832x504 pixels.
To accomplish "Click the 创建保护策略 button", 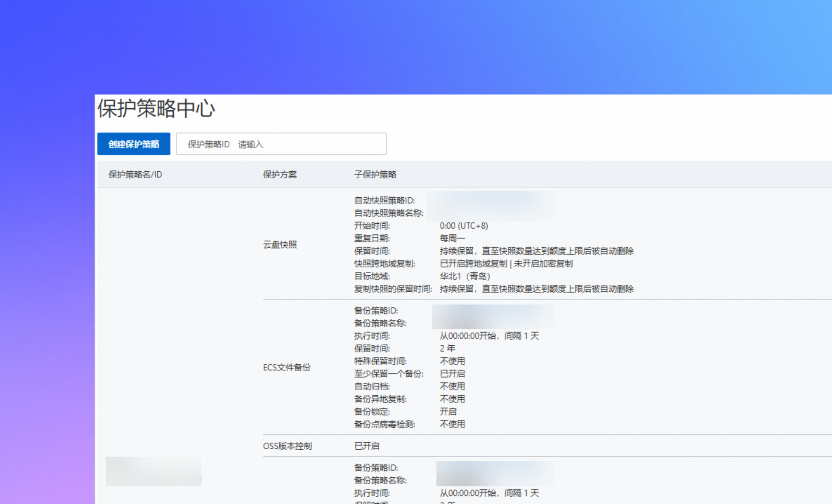I will pyautogui.click(x=134, y=144).
